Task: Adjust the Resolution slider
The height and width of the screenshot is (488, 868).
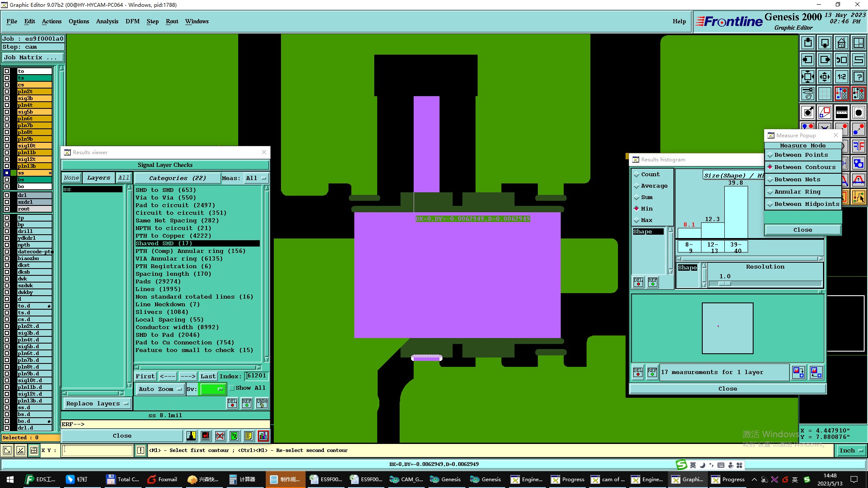Action: pyautogui.click(x=725, y=283)
